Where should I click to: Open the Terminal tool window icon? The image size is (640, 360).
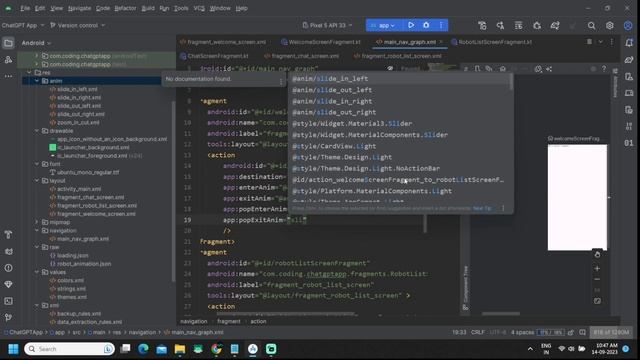[8, 301]
